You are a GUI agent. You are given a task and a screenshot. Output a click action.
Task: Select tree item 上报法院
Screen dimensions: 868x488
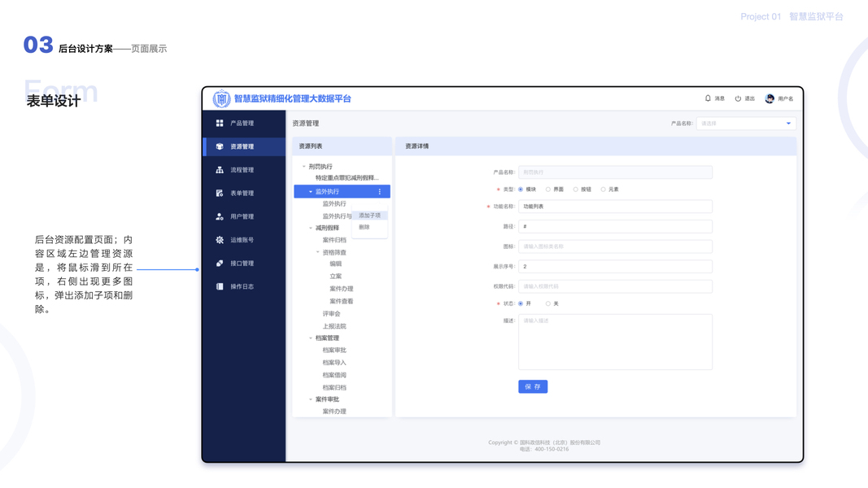[x=334, y=326]
